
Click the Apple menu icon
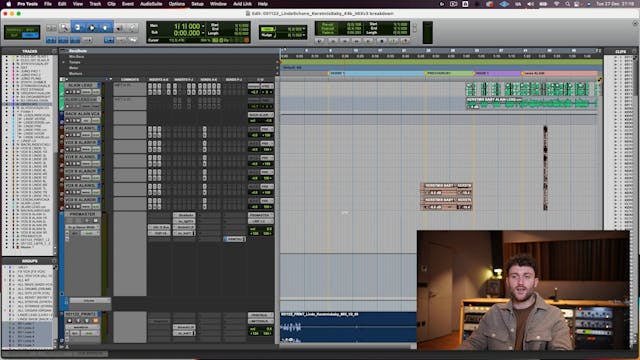(x=9, y=4)
